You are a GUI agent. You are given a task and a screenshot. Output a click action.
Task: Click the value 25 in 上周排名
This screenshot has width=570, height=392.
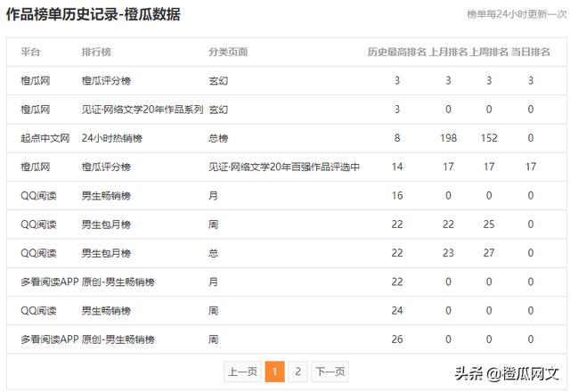click(489, 225)
